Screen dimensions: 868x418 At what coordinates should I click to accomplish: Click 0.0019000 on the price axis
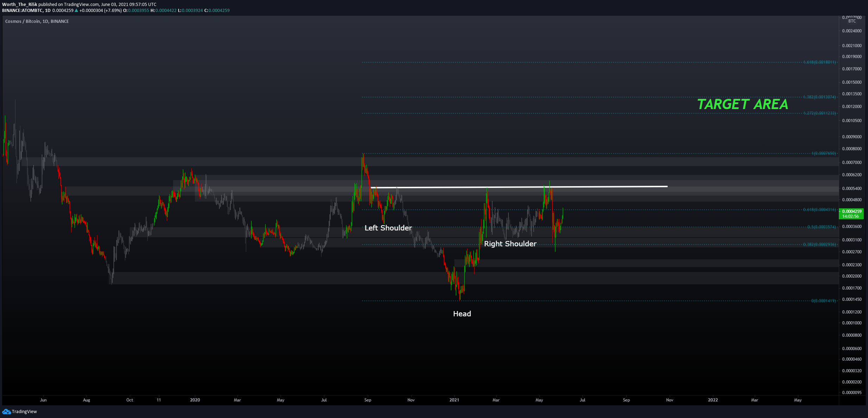point(852,57)
